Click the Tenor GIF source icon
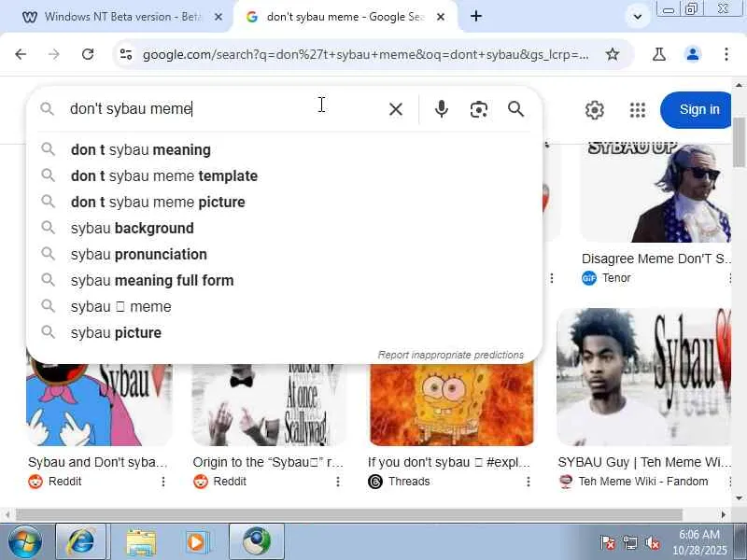This screenshot has width=747, height=560. [x=589, y=277]
